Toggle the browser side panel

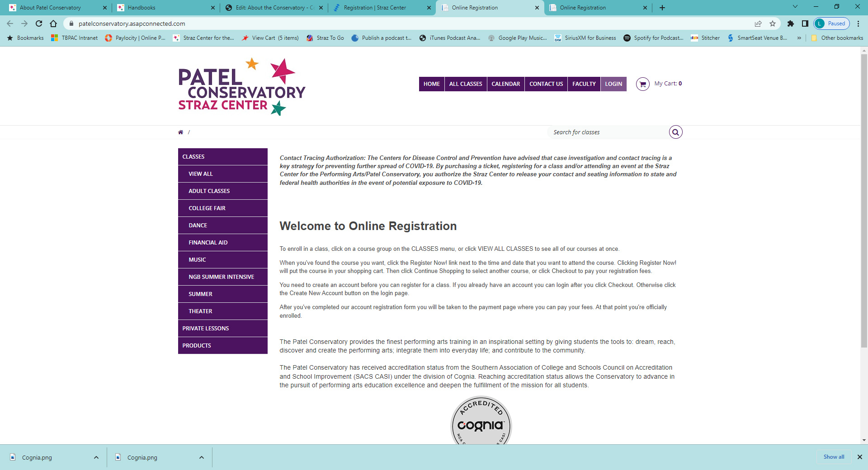click(805, 23)
